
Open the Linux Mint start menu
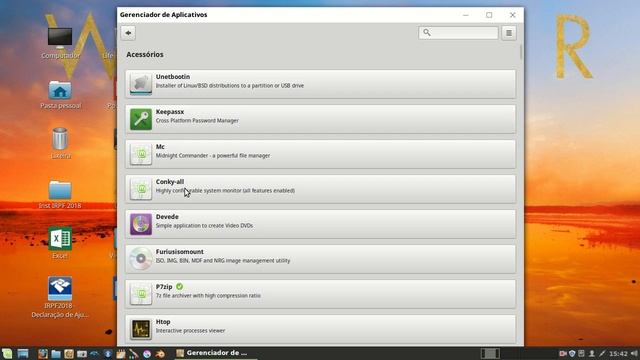pyautogui.click(x=7, y=353)
